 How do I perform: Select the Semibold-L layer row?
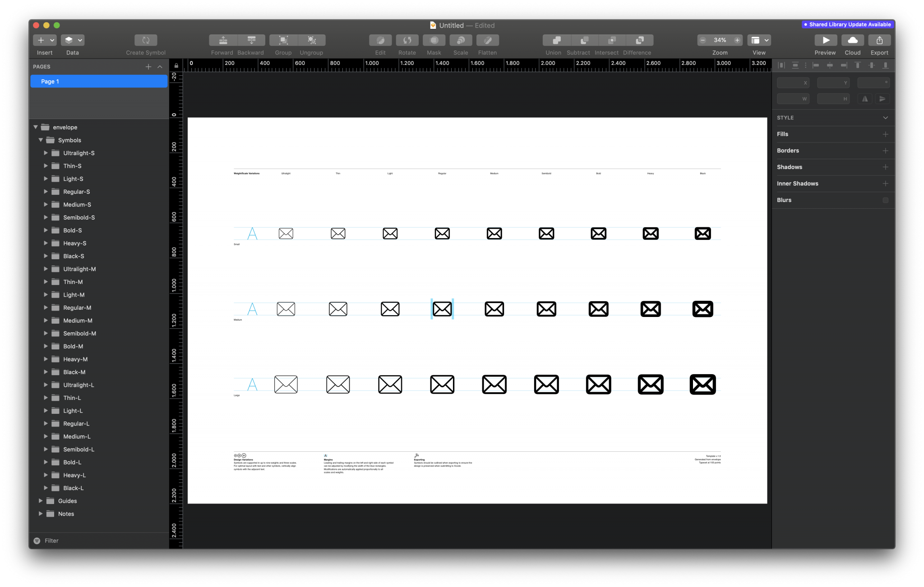(x=99, y=449)
